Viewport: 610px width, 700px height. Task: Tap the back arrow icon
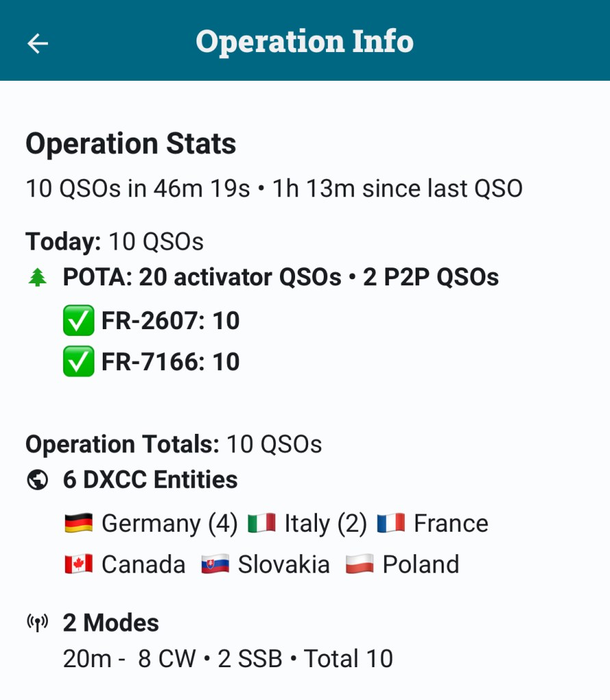tap(38, 43)
